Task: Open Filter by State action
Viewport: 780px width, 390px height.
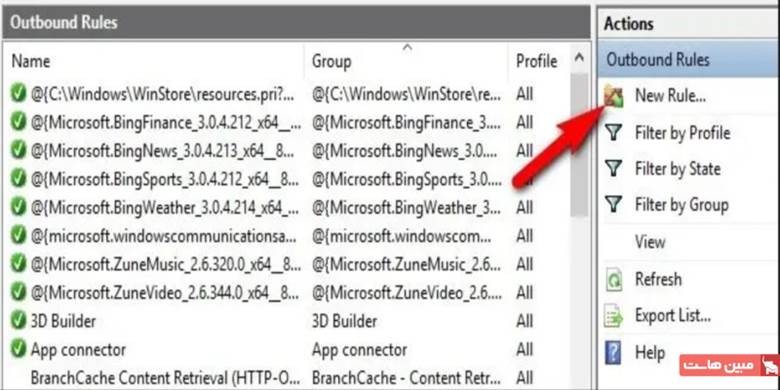Action: pyautogui.click(x=678, y=169)
